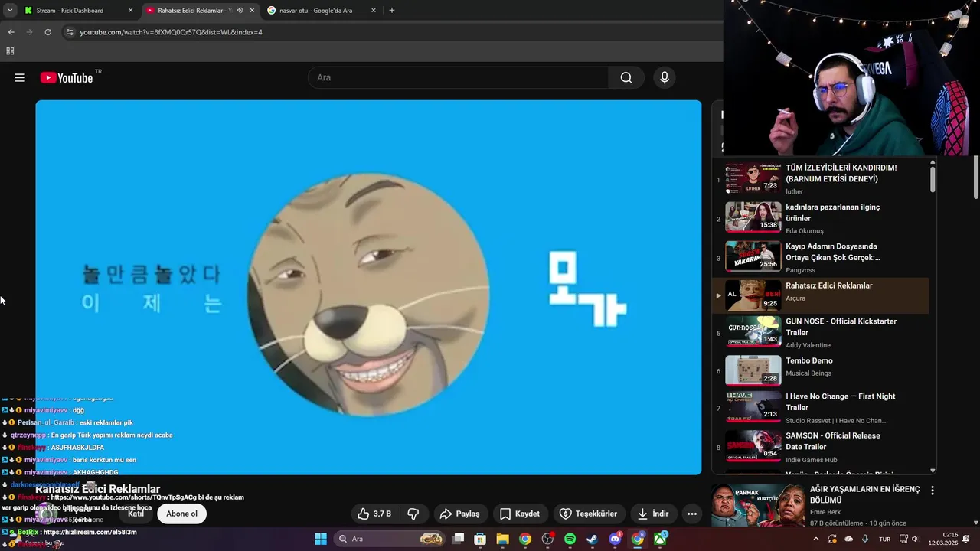
Task: Save the video with Kaydet
Action: pos(520,514)
